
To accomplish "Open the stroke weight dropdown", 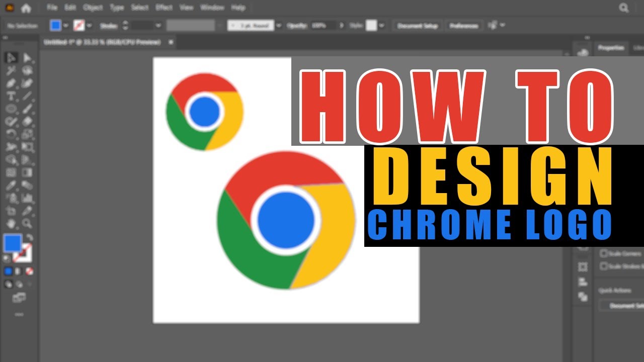I will point(158,26).
